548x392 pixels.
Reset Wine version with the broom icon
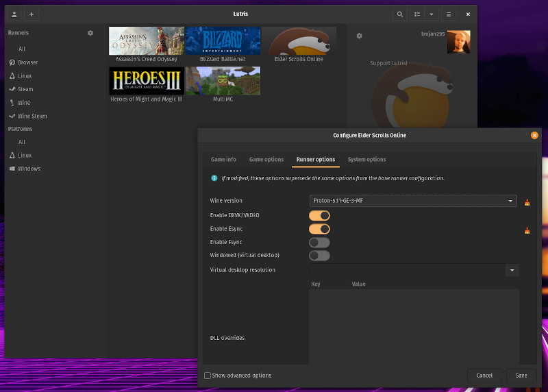pyautogui.click(x=527, y=202)
